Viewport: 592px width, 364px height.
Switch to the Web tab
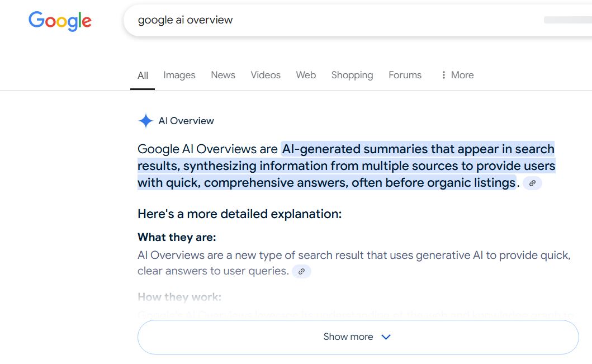(306, 75)
